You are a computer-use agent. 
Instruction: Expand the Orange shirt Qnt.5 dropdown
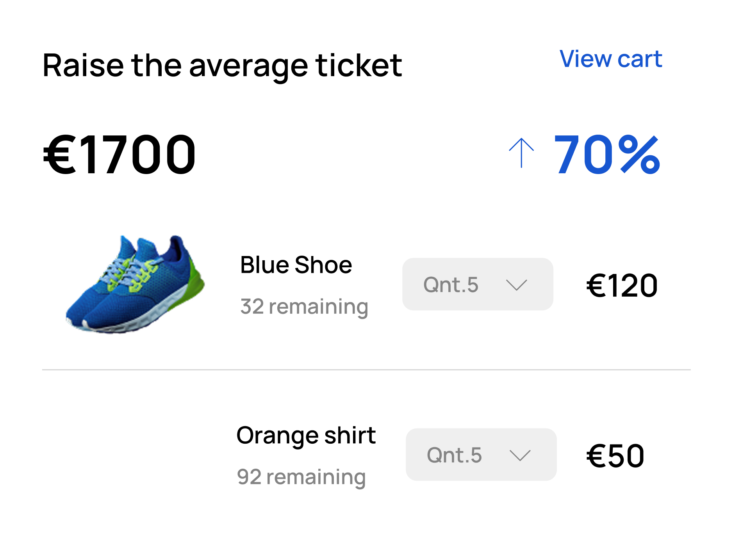481,455
